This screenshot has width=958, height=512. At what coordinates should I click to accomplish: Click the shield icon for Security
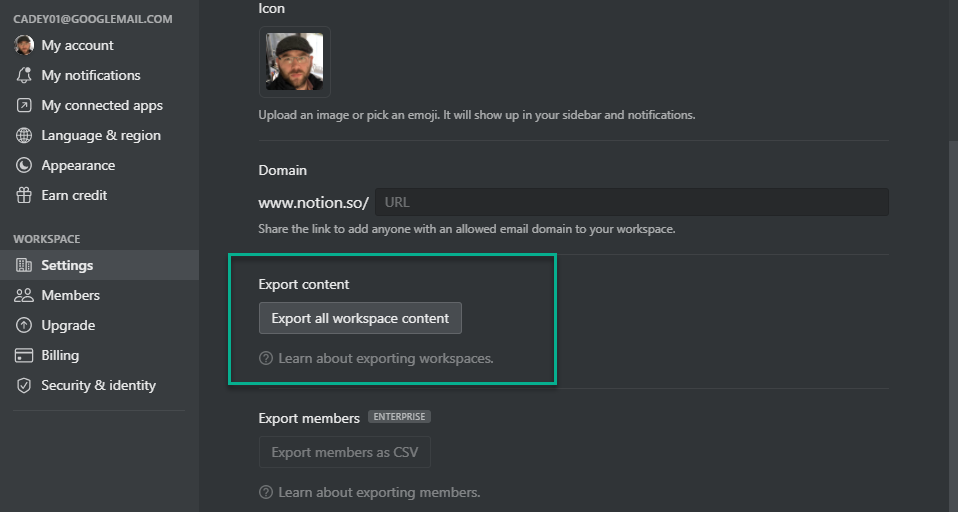tap(24, 385)
